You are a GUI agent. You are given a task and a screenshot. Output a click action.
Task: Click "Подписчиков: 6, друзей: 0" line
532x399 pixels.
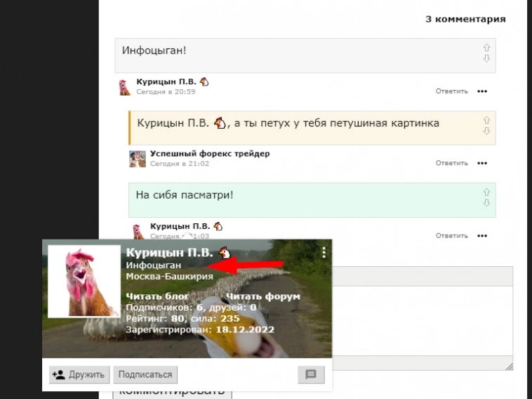click(191, 308)
